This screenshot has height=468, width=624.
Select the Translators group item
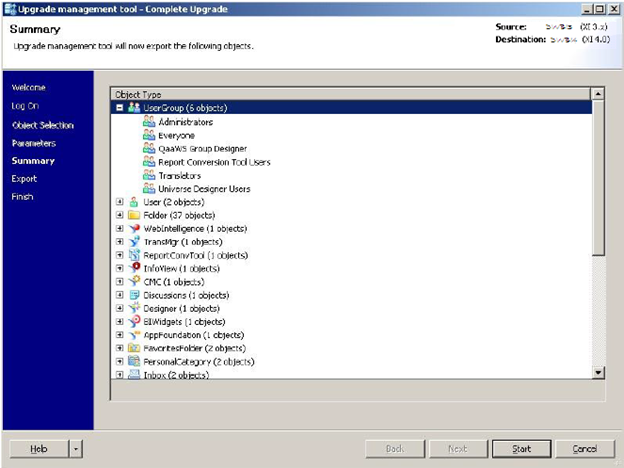coord(179,175)
